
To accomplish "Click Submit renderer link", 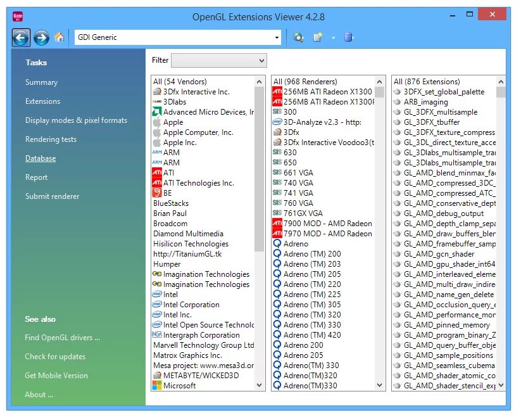I will [52, 196].
